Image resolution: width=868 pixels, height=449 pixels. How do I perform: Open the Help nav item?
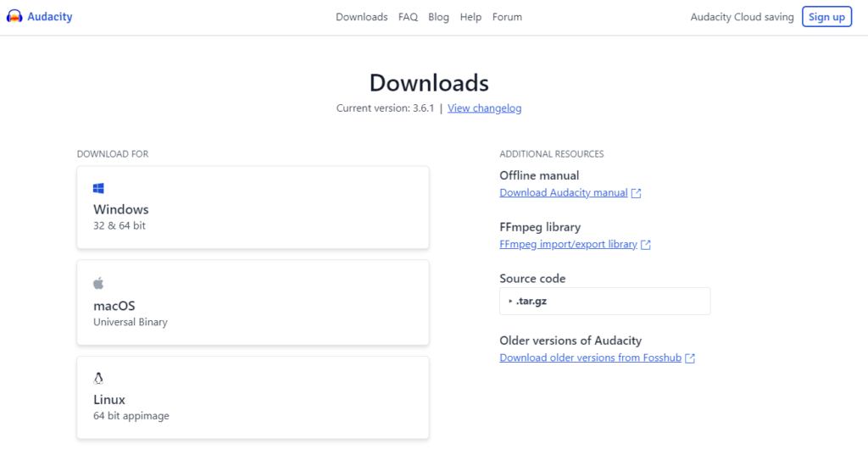[470, 17]
